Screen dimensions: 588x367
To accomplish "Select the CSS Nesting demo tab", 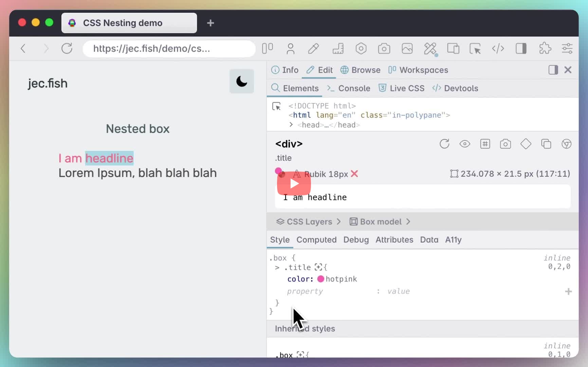I will [x=129, y=23].
